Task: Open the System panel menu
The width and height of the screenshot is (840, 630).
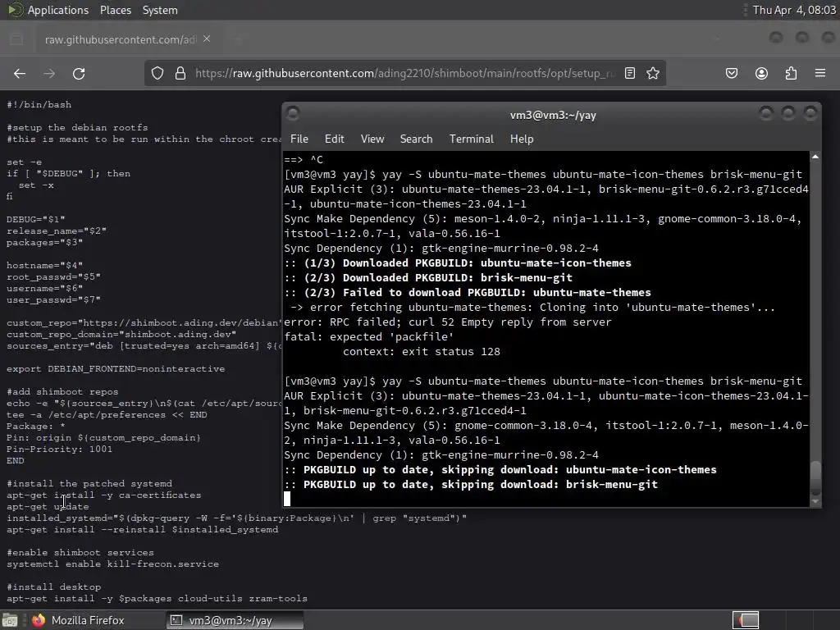Action: coord(160,10)
